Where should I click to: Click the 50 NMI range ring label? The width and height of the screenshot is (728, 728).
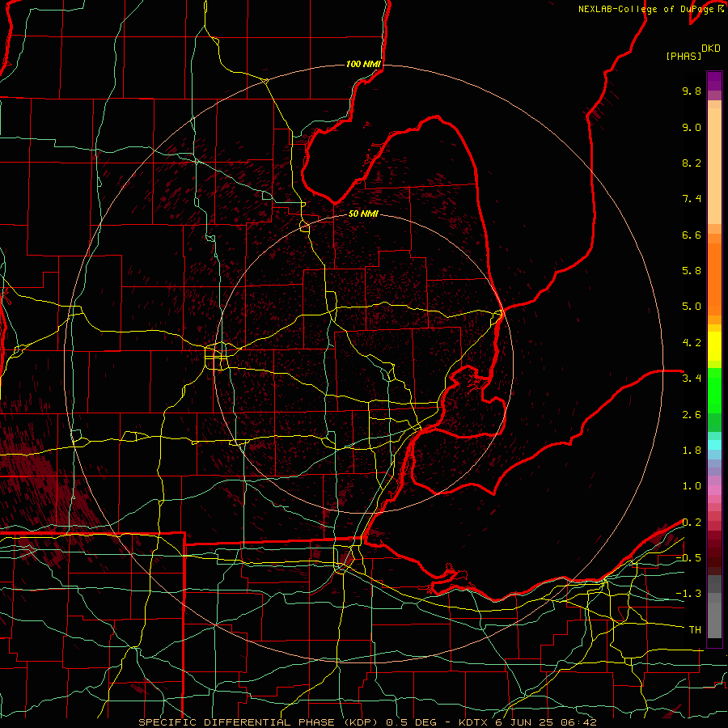point(363,214)
